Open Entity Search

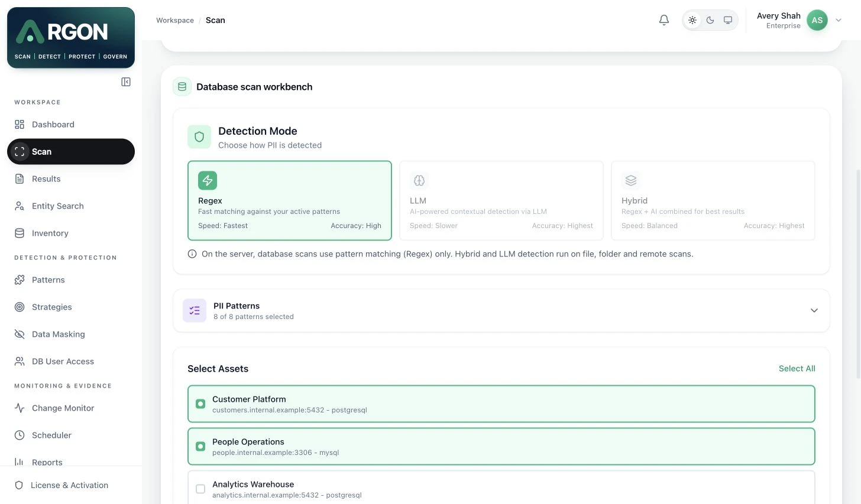[x=71, y=206]
